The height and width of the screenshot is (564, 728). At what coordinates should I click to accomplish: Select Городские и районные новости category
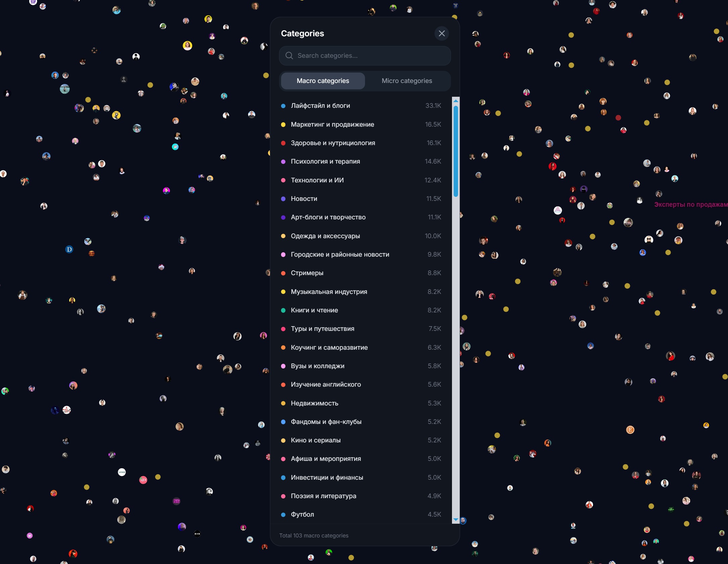click(361, 255)
